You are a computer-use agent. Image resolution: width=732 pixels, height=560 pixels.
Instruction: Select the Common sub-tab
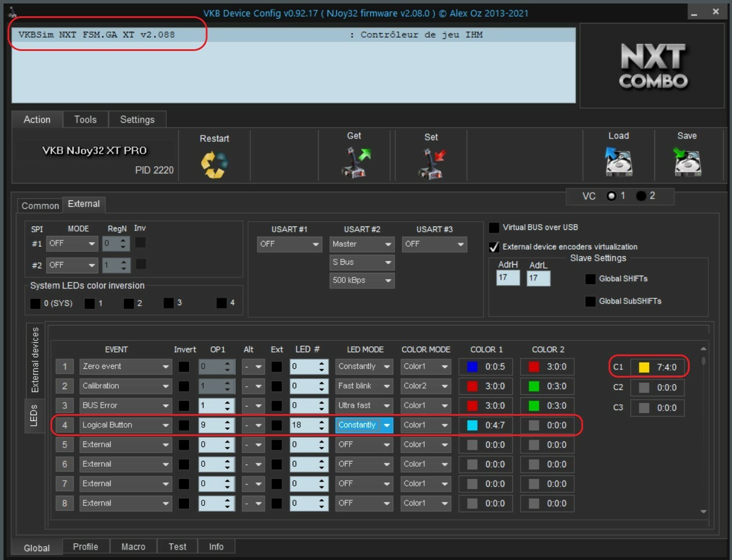click(40, 206)
